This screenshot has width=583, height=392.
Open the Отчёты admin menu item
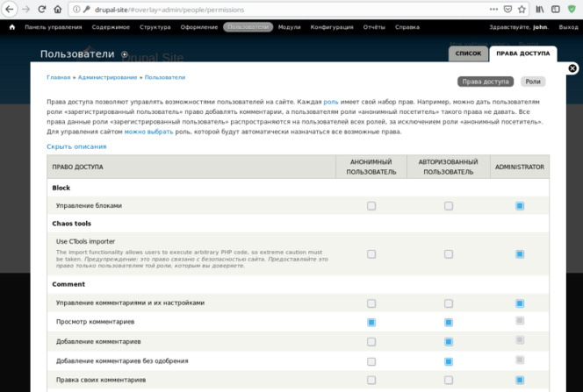tap(374, 27)
